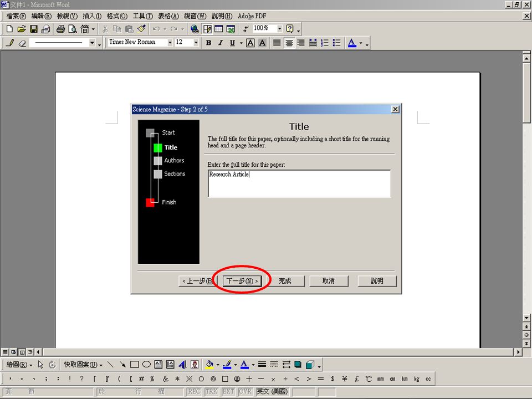Click the shadow style icon
532x399 pixels.
tap(298, 365)
